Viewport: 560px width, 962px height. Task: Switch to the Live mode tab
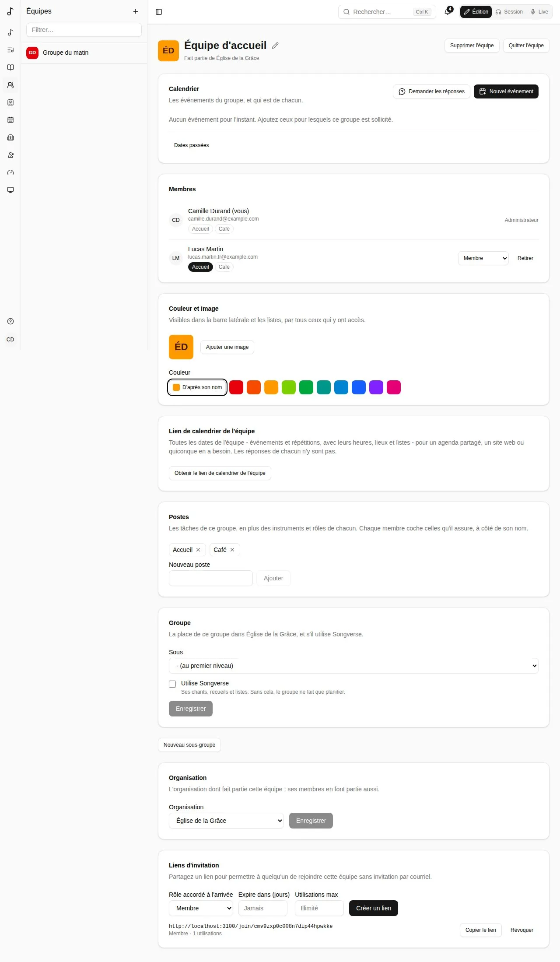539,12
